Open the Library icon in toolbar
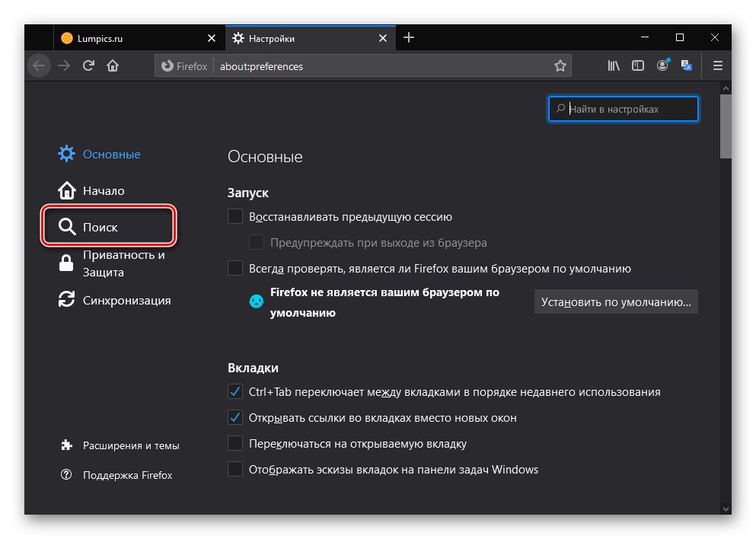 pos(613,66)
